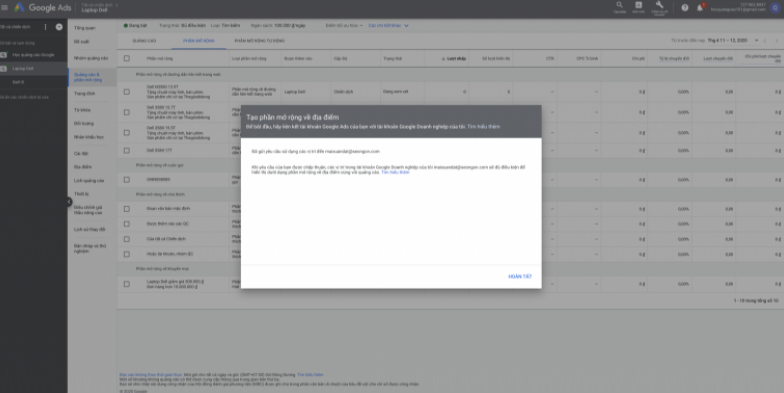The width and height of the screenshot is (784, 393).
Task: Click Tìm hiểu thêm in dialog header
Action: 484,127
